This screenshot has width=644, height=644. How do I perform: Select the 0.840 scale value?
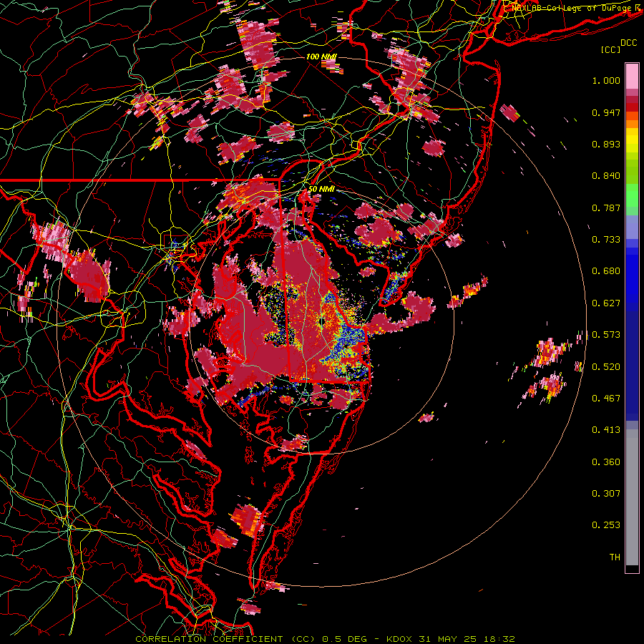[606, 176]
